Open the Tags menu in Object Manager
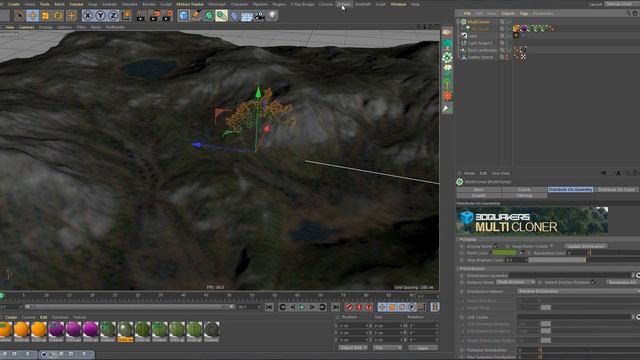This screenshot has height=360, width=640. 524,13
